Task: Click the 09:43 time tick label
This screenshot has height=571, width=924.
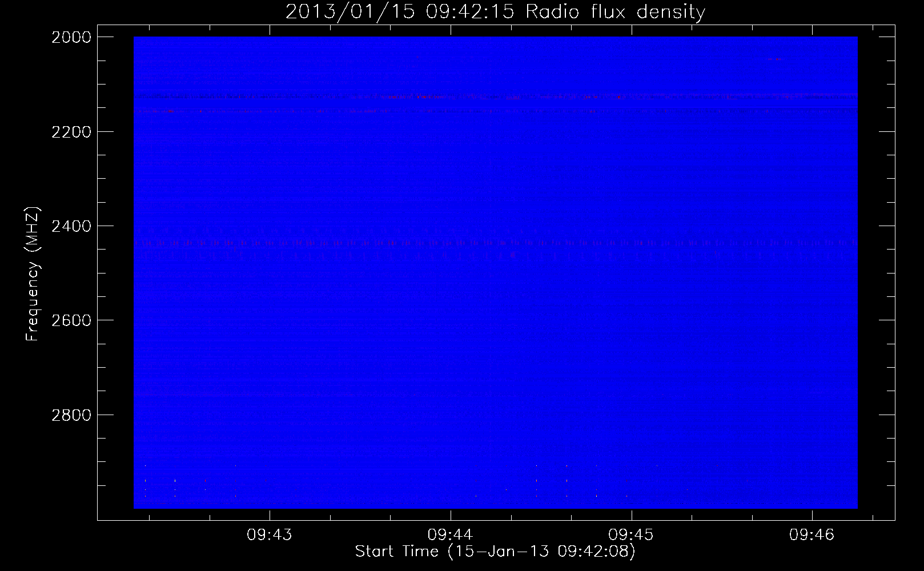Action: 270,534
